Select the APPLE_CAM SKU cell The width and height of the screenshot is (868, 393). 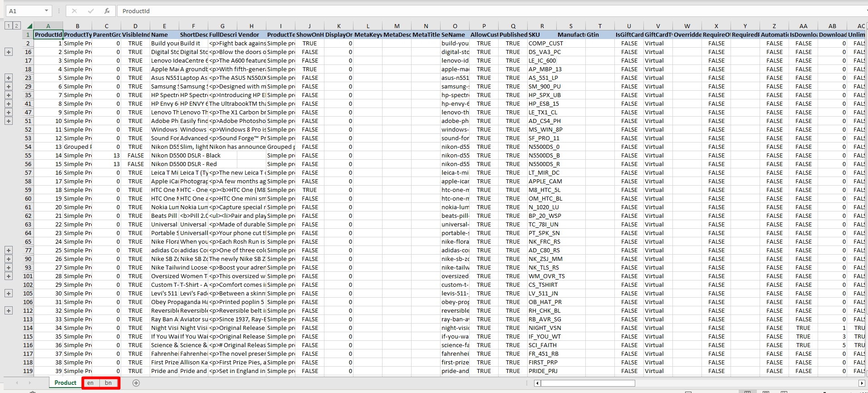542,182
